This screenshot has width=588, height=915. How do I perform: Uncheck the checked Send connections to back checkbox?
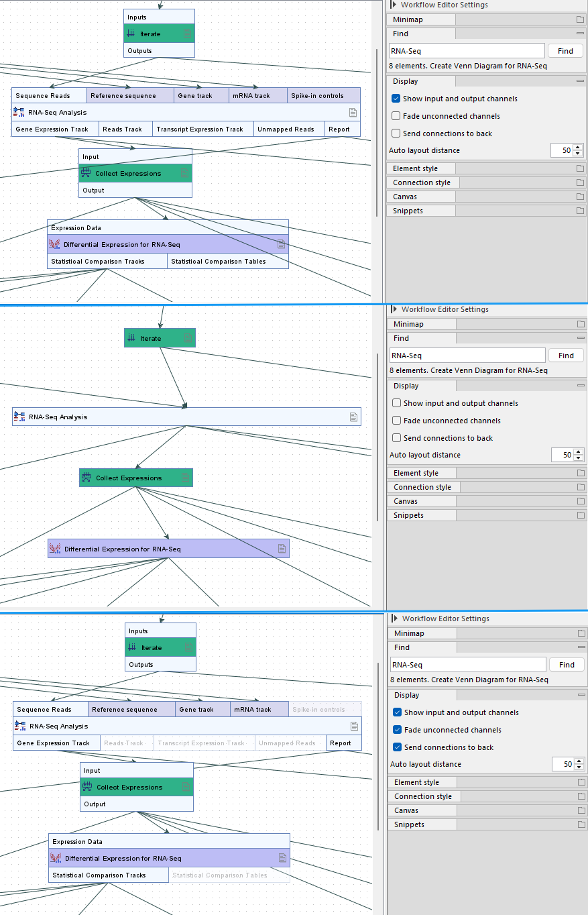398,747
